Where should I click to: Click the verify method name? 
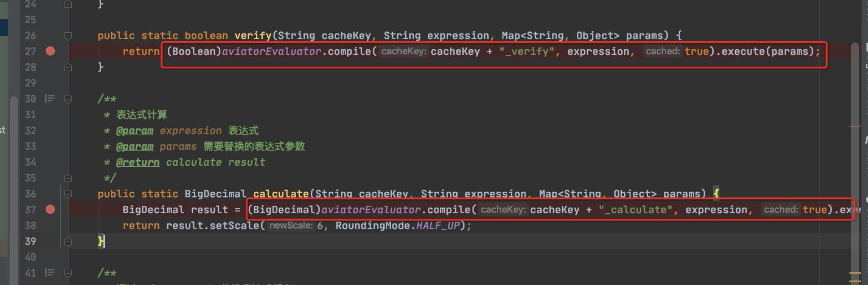point(253,36)
